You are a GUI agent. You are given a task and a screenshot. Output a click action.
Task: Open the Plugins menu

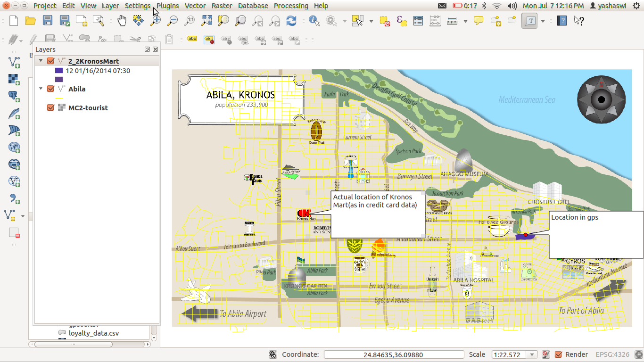[168, 6]
